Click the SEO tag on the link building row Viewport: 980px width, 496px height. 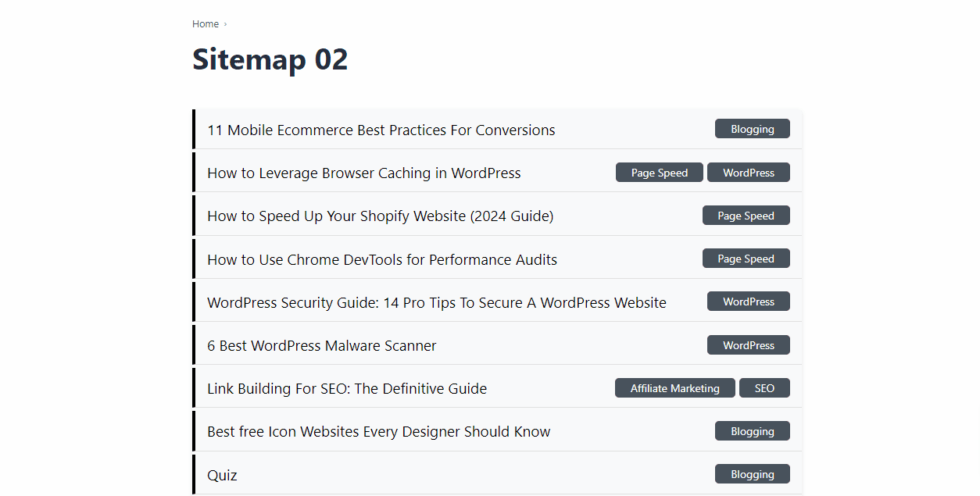(764, 387)
